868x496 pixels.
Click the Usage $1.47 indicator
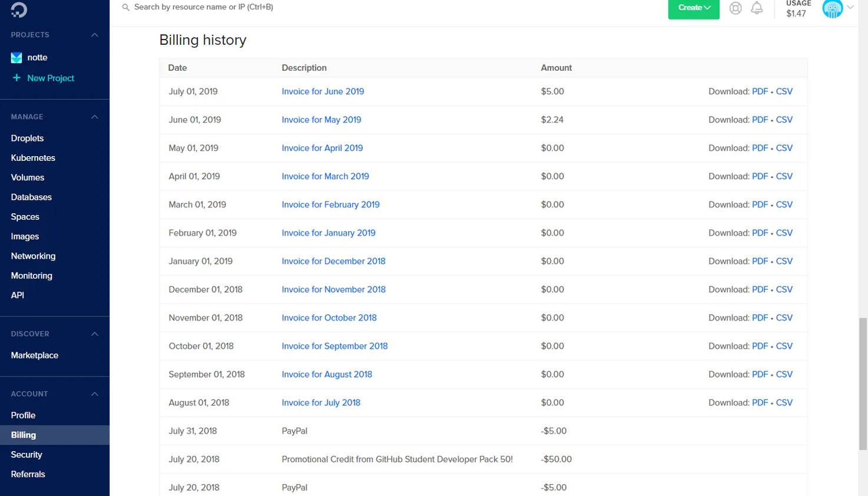point(798,9)
